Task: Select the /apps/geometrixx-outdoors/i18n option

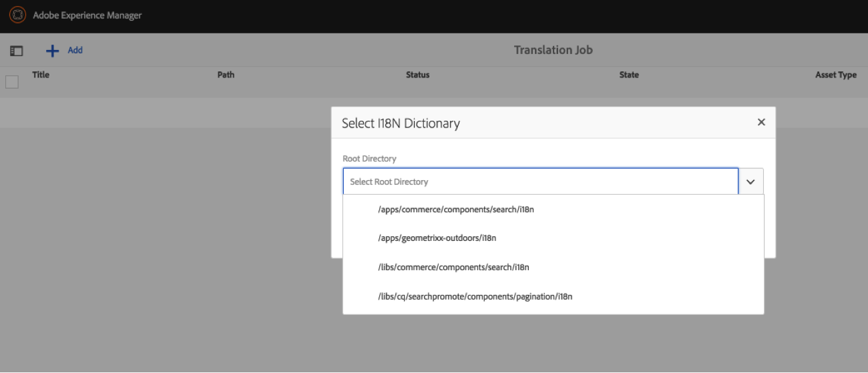Action: point(437,238)
